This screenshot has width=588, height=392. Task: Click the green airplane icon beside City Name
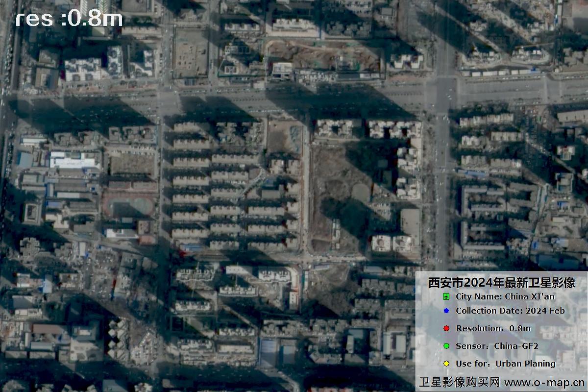(x=446, y=296)
